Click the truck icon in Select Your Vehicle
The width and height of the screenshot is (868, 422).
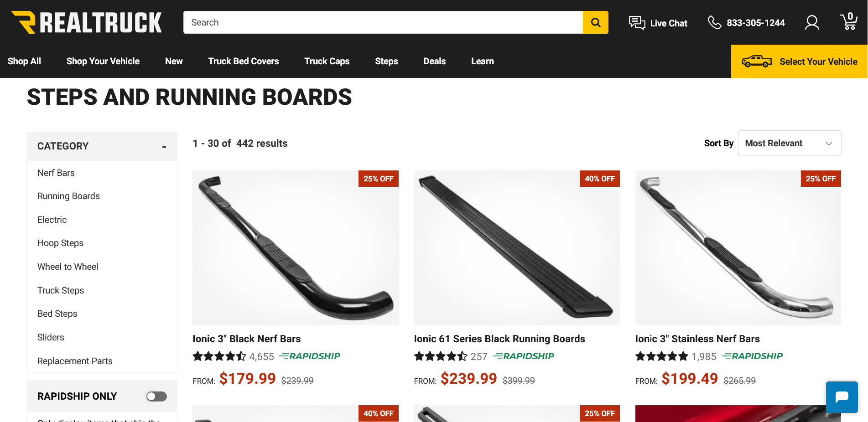[757, 62]
